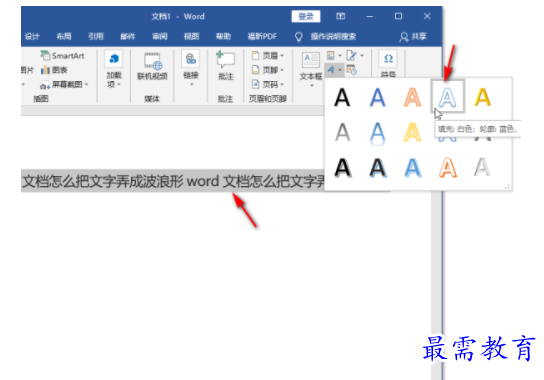Click the sign in (登录) button
544x380 pixels.
pos(306,16)
